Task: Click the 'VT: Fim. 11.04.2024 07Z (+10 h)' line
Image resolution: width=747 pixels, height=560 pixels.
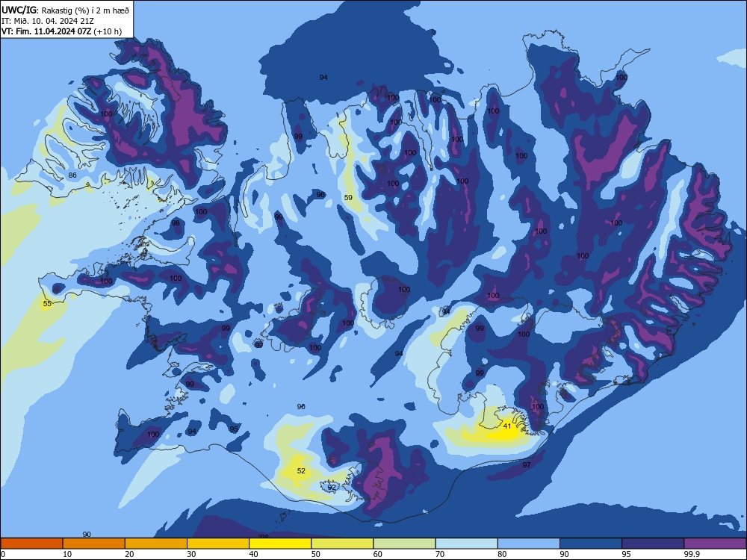Action: [x=61, y=31]
